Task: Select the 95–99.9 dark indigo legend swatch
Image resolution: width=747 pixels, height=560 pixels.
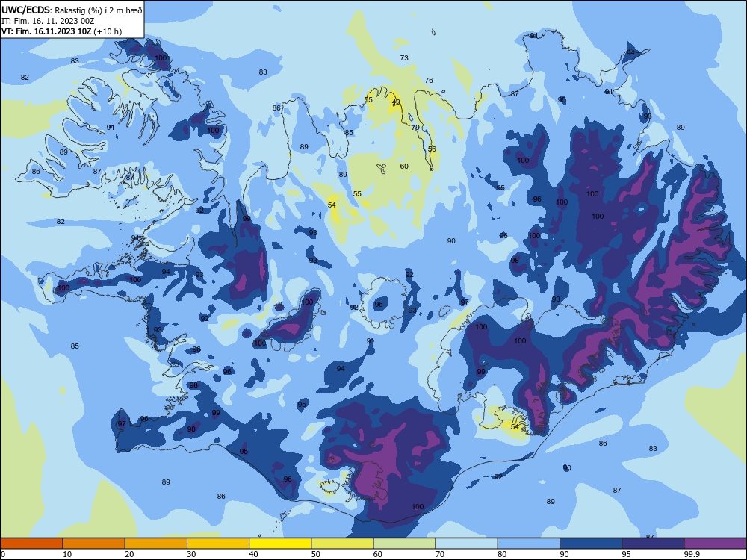Action: 653,544
